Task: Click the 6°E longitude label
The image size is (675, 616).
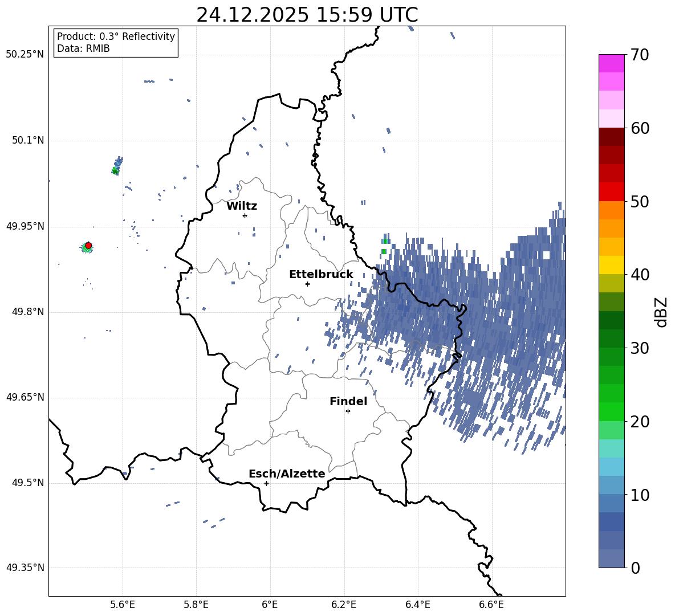Action: 270,605
